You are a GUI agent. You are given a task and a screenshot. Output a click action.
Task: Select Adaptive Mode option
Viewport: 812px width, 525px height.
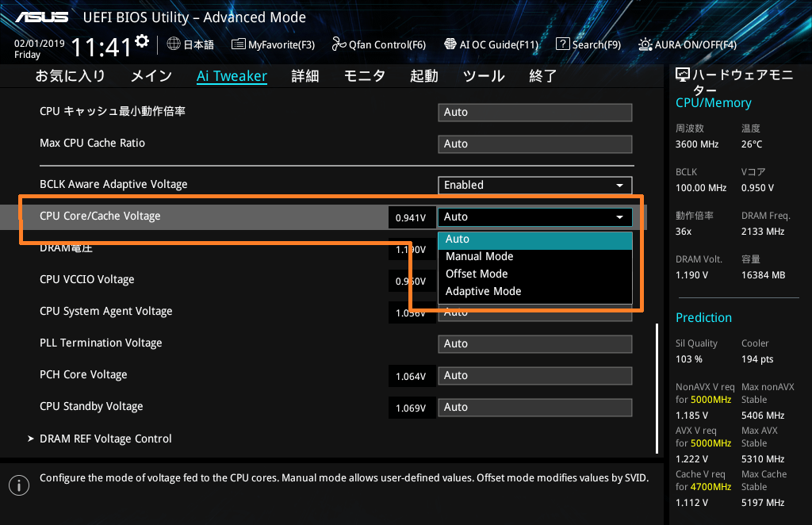coord(535,292)
